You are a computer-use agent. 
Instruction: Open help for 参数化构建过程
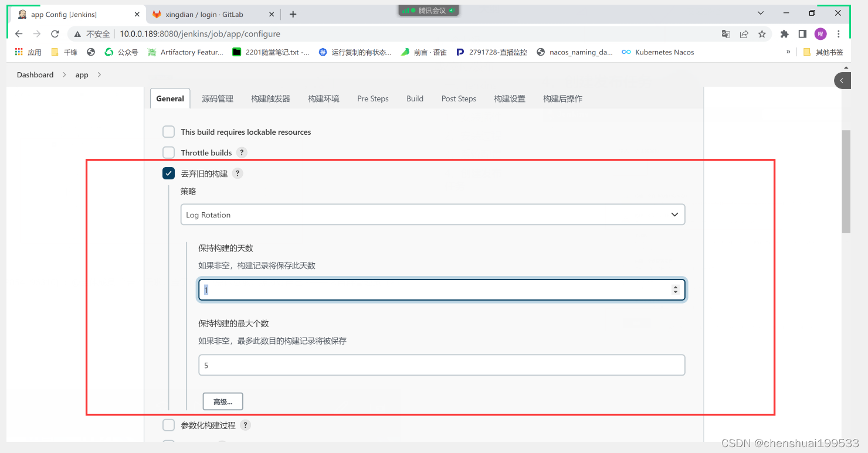(x=245, y=425)
